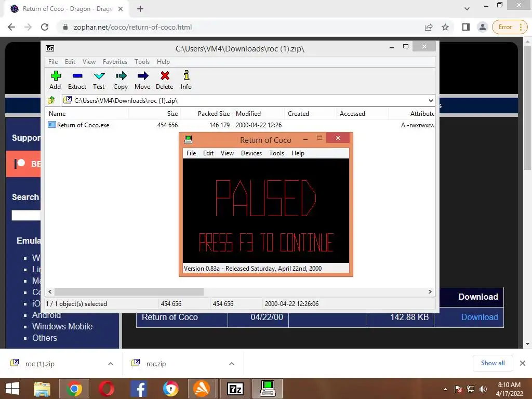This screenshot has height=399, width=532.
Task: Open the View menu in Return of Coco
Action: [x=227, y=153]
